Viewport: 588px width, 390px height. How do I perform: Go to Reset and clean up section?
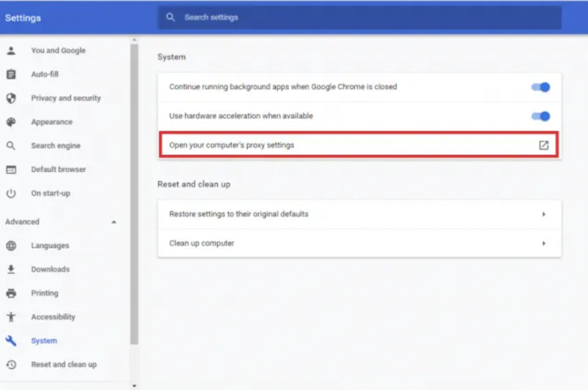(64, 365)
